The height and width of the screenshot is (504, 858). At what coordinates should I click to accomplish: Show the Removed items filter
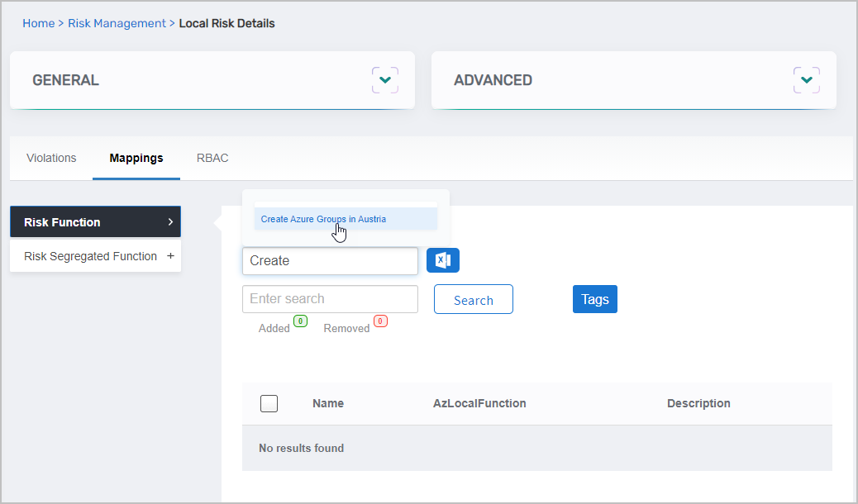pos(346,328)
